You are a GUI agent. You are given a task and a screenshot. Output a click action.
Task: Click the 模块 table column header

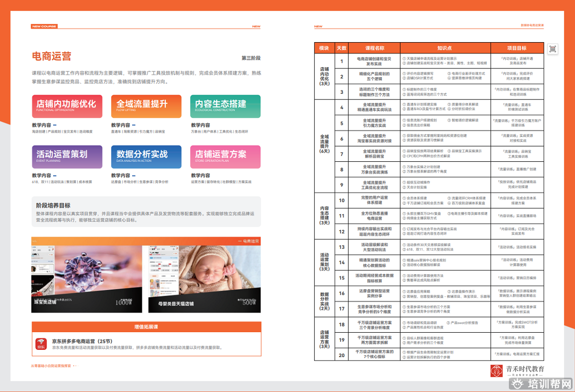coord(324,48)
